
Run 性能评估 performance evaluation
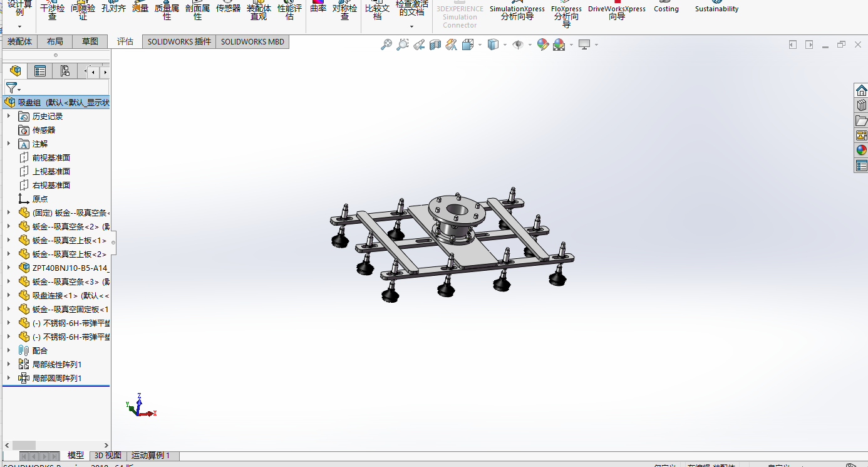point(289,11)
